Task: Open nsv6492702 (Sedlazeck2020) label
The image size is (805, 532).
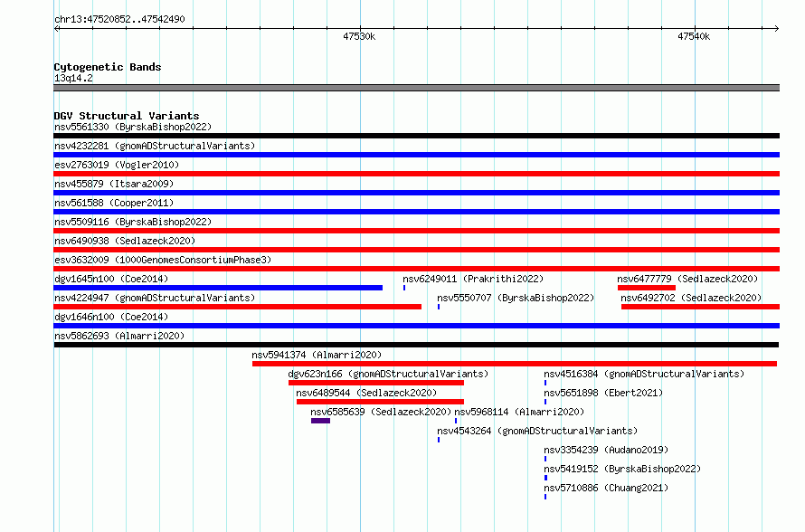Action: 691,298
